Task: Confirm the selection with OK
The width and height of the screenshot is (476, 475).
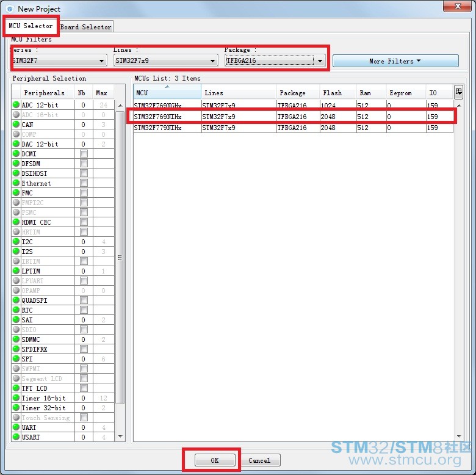Action: click(215, 460)
